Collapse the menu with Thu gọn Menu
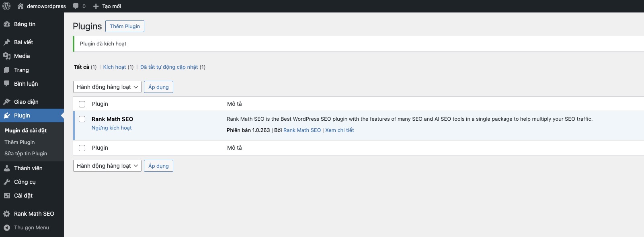 point(27,227)
